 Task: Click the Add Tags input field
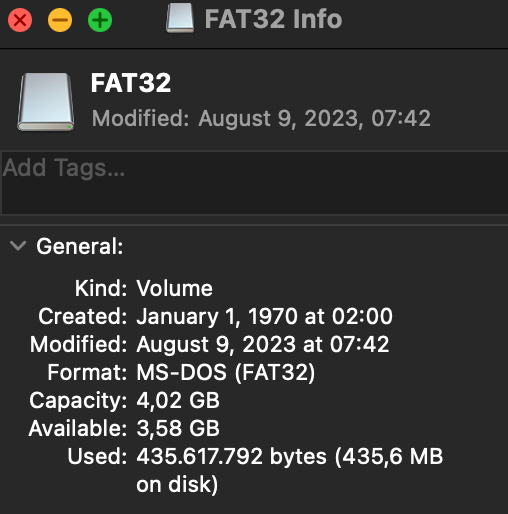[x=255, y=182]
